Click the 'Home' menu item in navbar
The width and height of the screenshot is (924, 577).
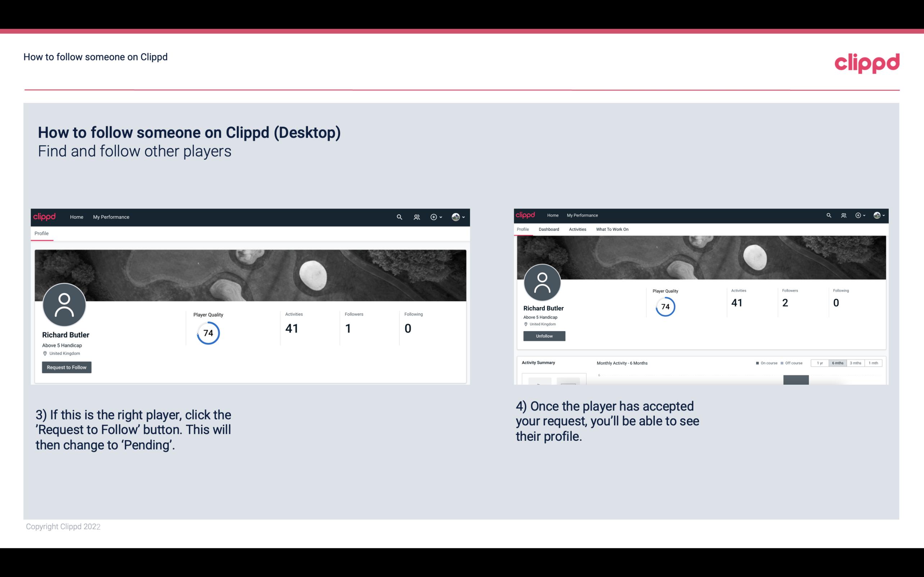[x=75, y=217]
